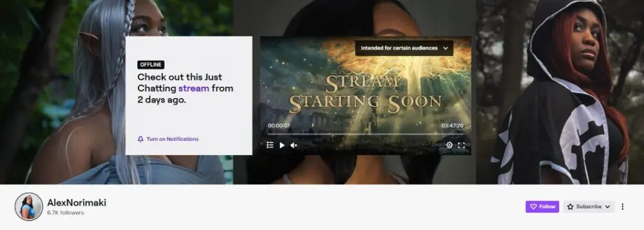The width and height of the screenshot is (644, 230).
Task: Click the AlexNorimaki channel name
Action: [x=77, y=202]
